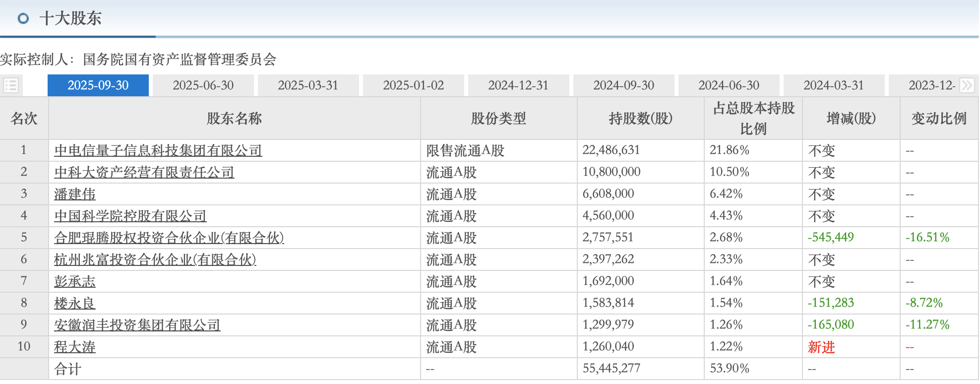Screen dimensions: 980x384
Task: Open 中国科学院控股有限公司 link
Action: (130, 216)
